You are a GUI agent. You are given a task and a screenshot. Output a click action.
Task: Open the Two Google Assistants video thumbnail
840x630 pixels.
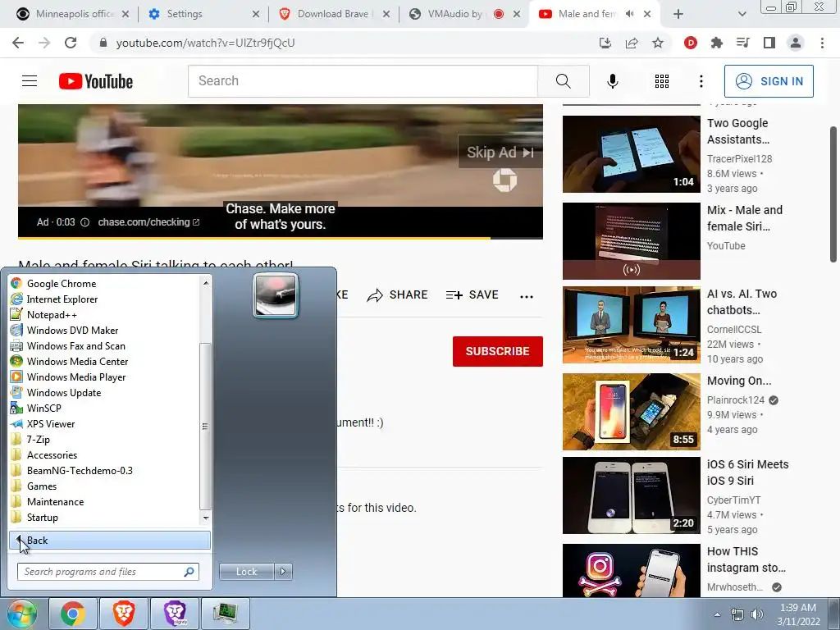[x=631, y=154]
